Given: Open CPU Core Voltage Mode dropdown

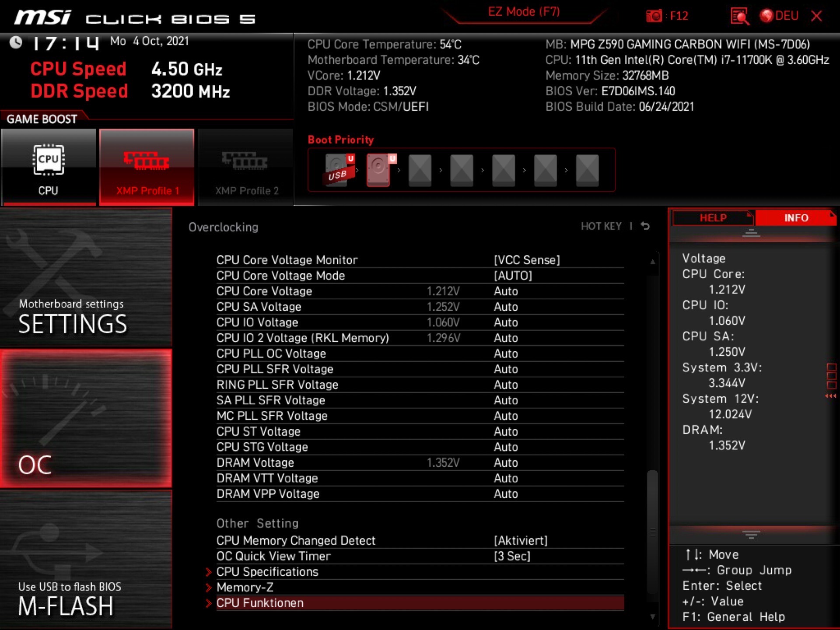Looking at the screenshot, I should click(512, 276).
